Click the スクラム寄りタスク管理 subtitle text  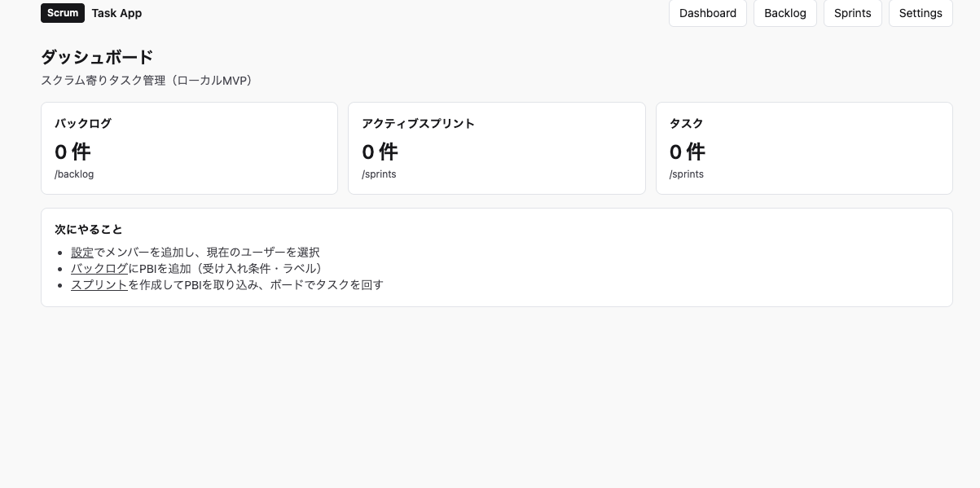click(x=147, y=80)
